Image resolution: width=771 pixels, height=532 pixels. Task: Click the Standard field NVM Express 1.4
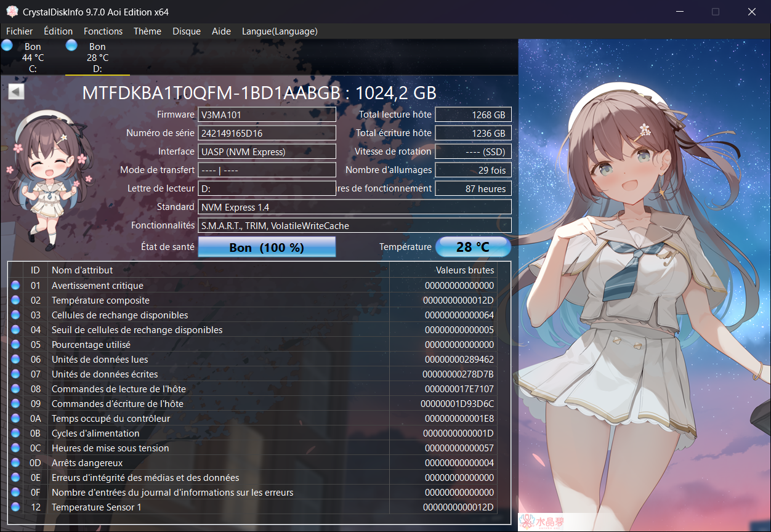(355, 207)
